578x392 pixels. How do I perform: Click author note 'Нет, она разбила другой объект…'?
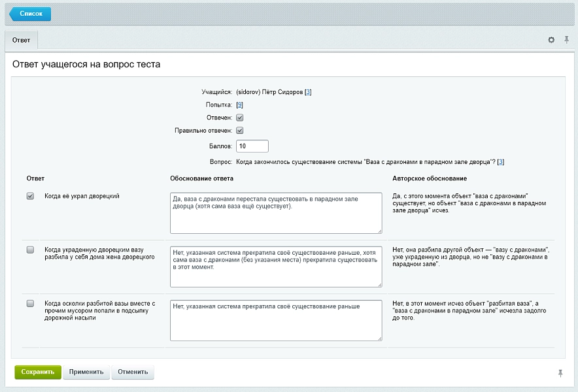click(x=471, y=257)
